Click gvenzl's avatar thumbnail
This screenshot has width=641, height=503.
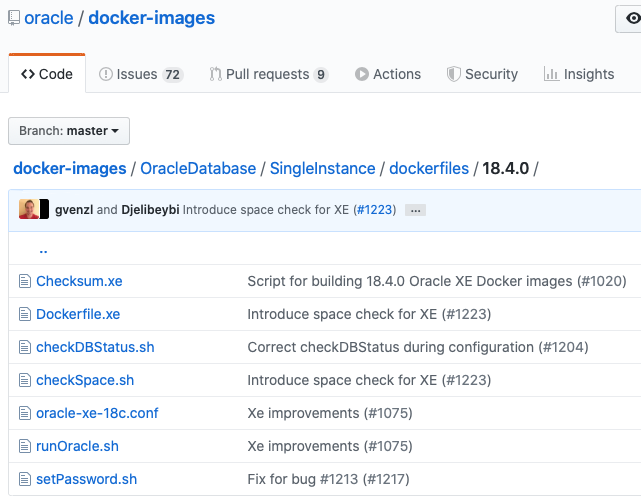click(28, 210)
